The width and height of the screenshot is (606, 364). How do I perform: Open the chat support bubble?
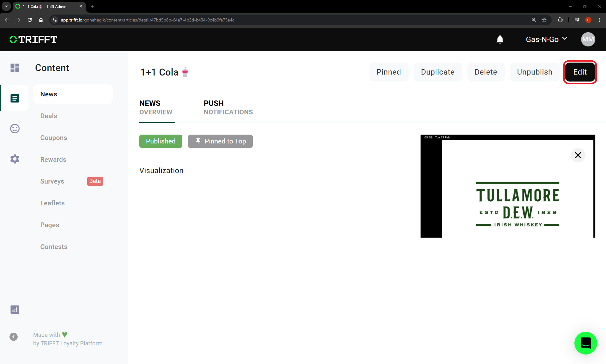(x=585, y=343)
